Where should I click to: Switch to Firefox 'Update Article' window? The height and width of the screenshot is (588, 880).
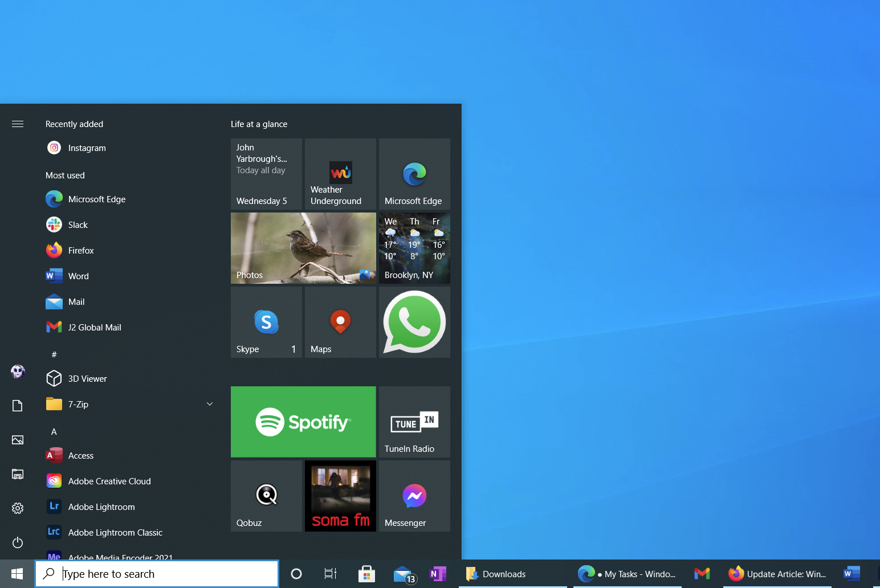click(x=777, y=574)
